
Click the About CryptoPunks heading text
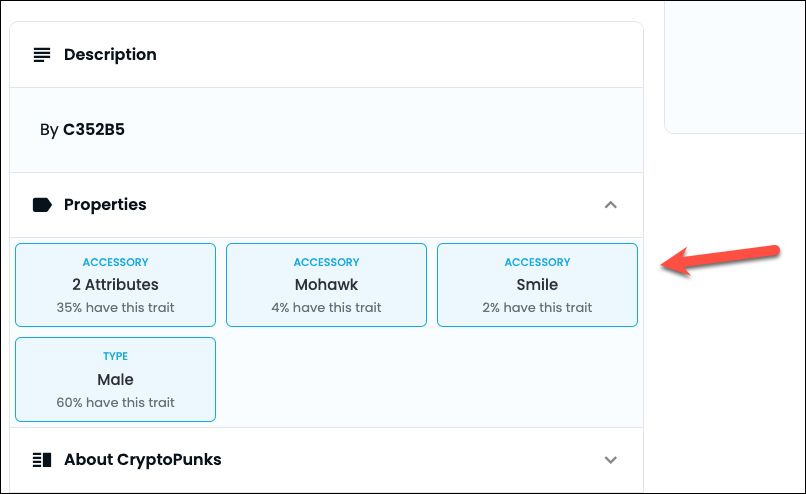click(143, 460)
